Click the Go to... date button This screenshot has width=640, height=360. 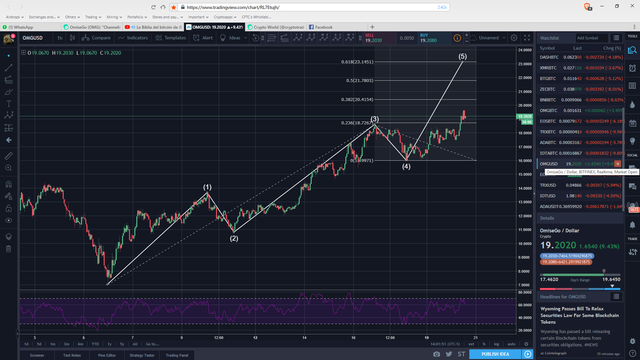pos(152,344)
